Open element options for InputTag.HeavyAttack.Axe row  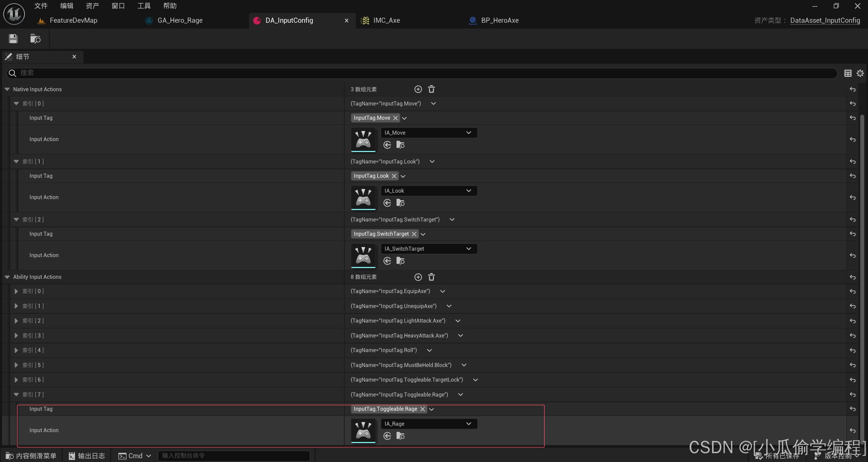pos(461,336)
